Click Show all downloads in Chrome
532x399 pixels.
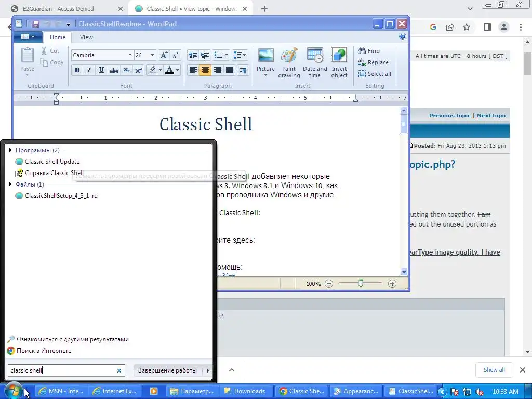pyautogui.click(x=494, y=370)
